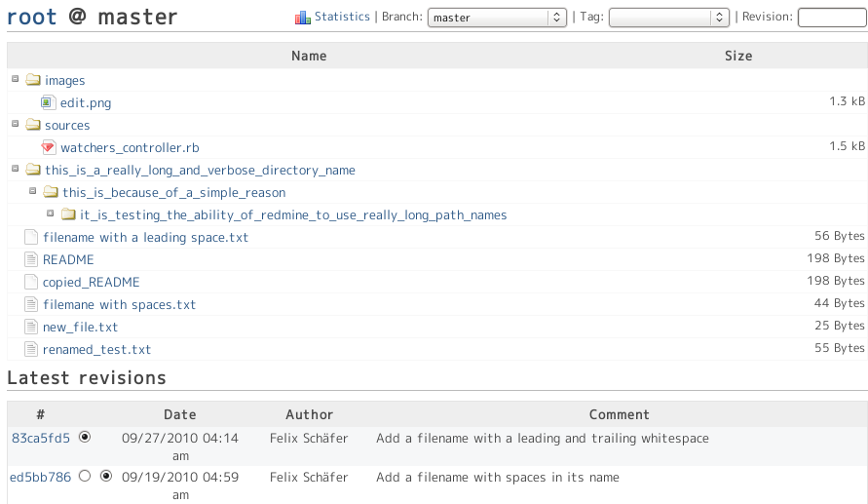Image resolution: width=868 pixels, height=504 pixels.
Task: Click the edit.png image file icon
Action: pyautogui.click(x=48, y=102)
